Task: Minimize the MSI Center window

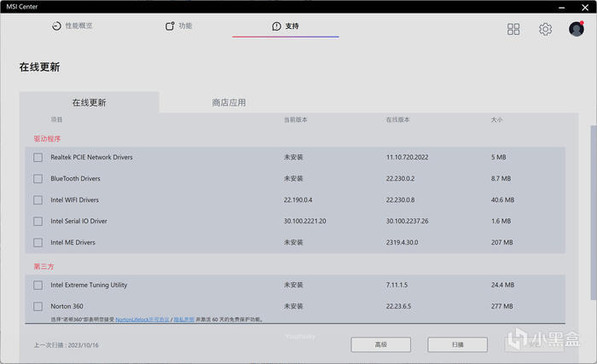Action: [561, 7]
